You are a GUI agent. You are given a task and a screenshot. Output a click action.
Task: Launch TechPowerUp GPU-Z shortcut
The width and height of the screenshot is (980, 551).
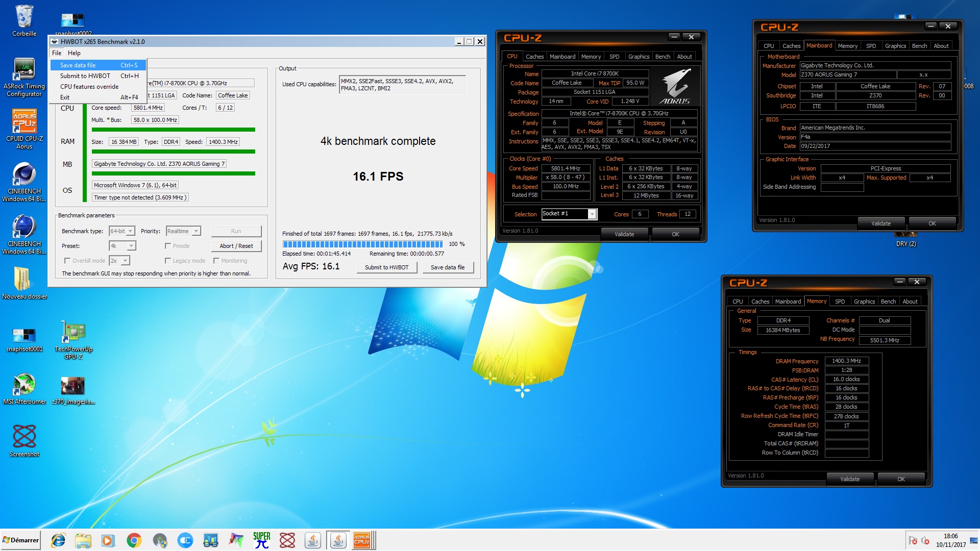[x=73, y=339]
